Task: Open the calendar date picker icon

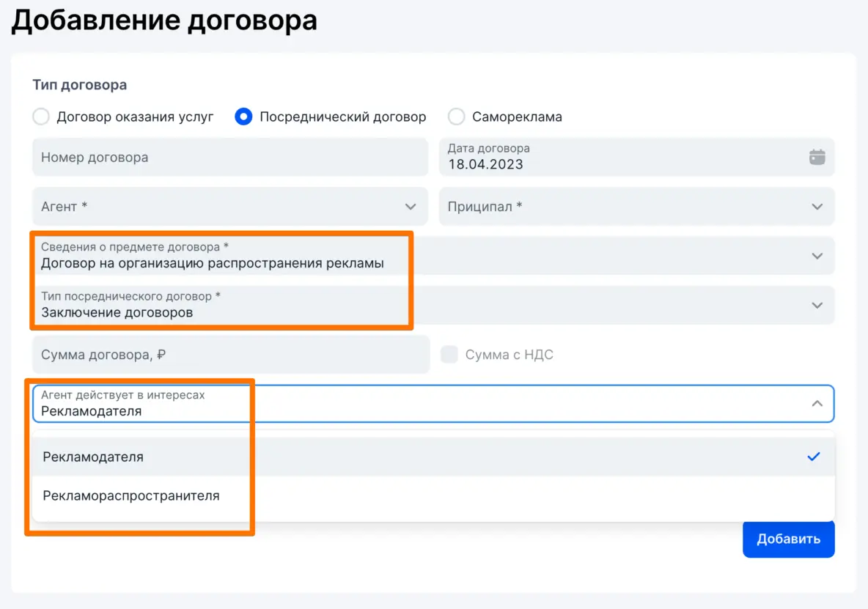Action: pyautogui.click(x=817, y=157)
